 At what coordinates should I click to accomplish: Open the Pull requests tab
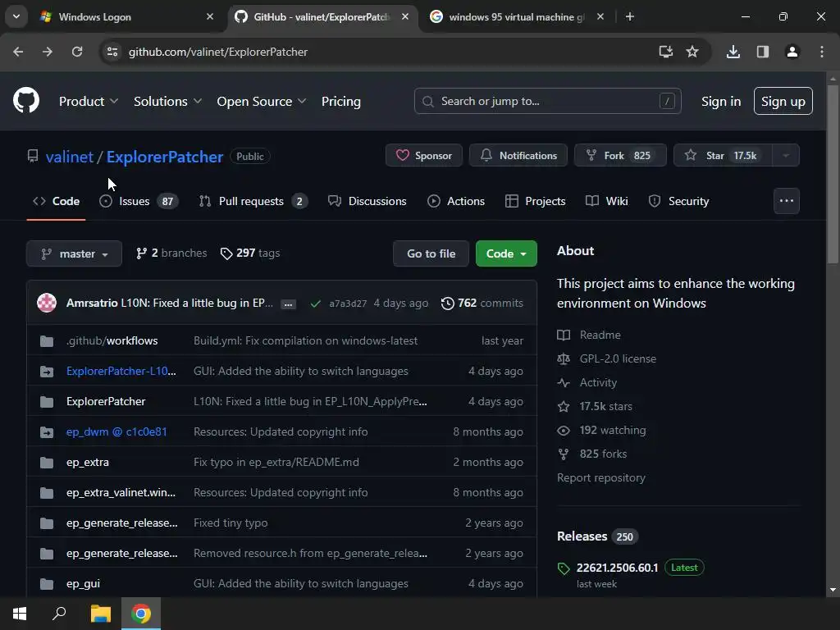pyautogui.click(x=253, y=202)
